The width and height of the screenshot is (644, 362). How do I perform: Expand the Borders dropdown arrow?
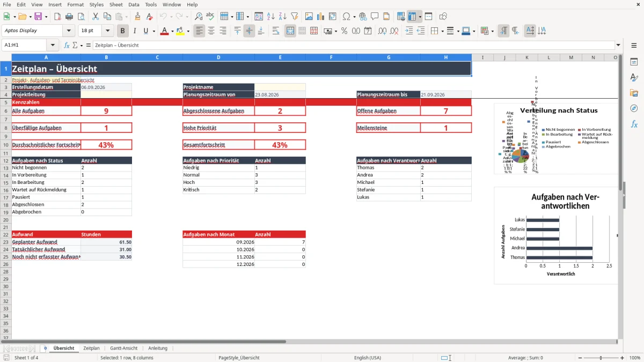tap(442, 31)
